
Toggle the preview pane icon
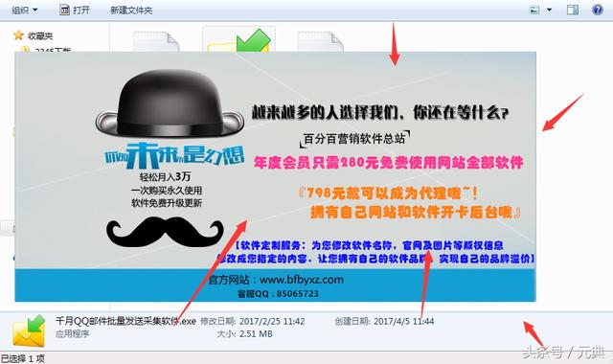[x=573, y=10]
